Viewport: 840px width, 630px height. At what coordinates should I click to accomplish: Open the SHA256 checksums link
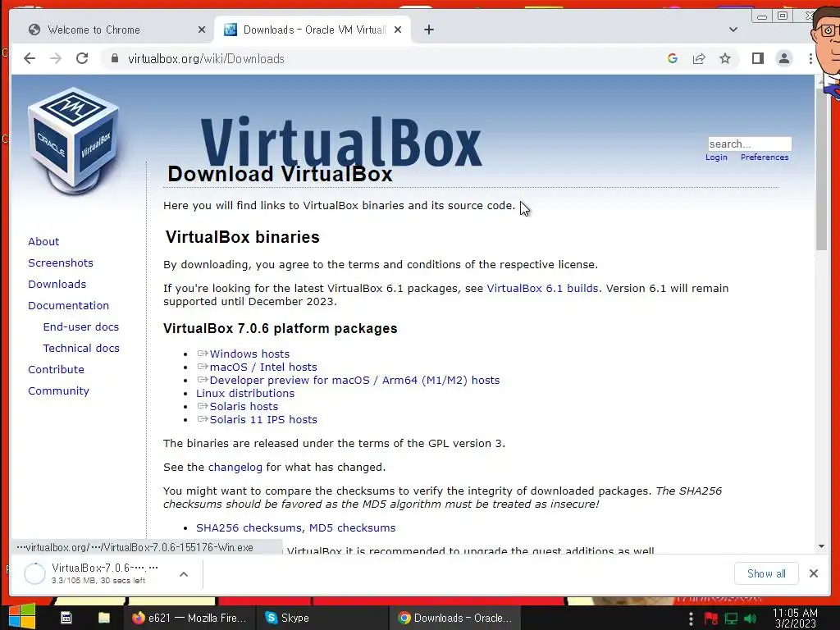[x=250, y=527]
